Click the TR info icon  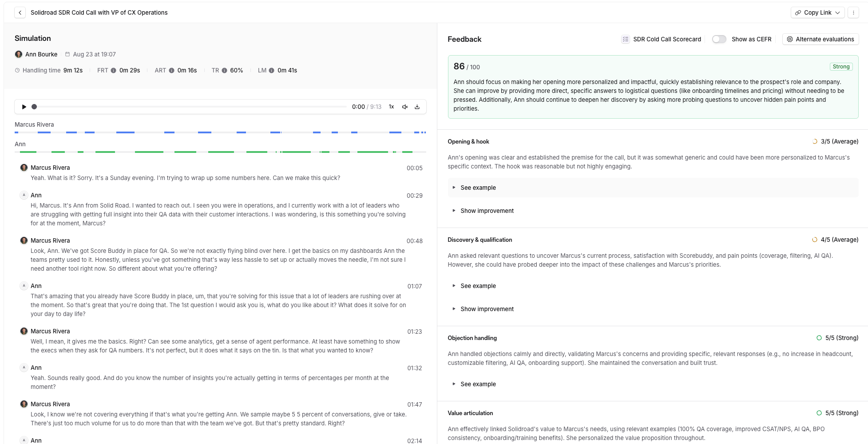tap(225, 70)
